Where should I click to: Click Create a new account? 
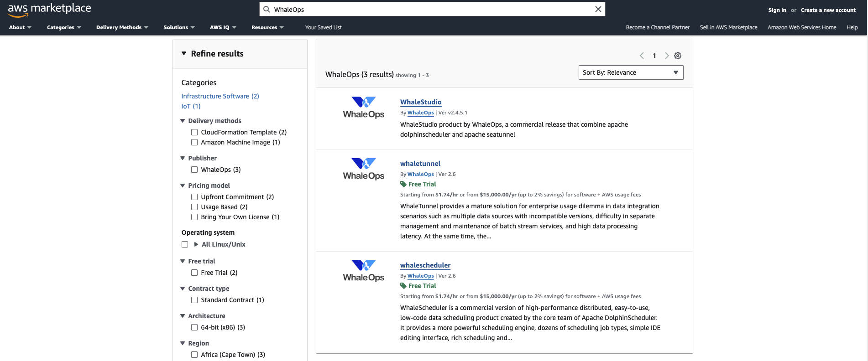click(x=828, y=10)
